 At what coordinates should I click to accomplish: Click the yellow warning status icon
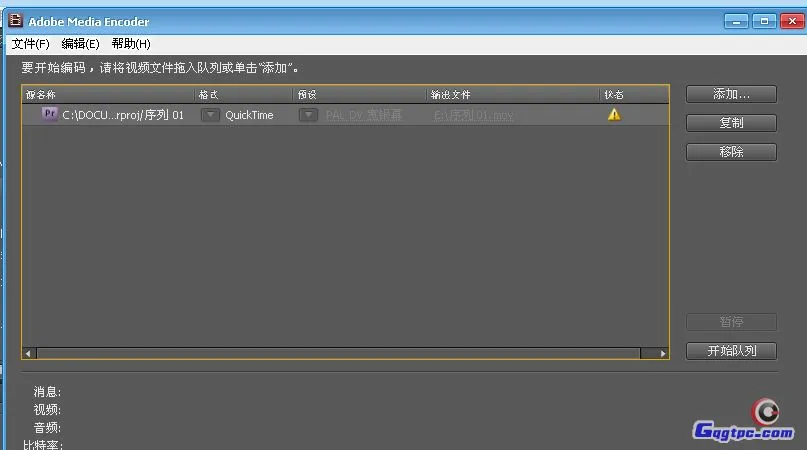614,114
